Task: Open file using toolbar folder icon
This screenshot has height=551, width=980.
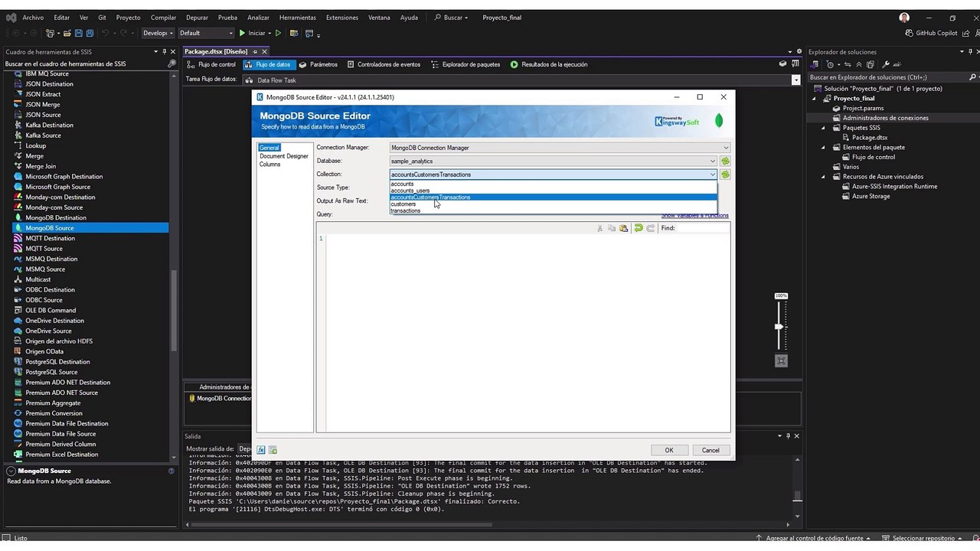Action: point(67,33)
